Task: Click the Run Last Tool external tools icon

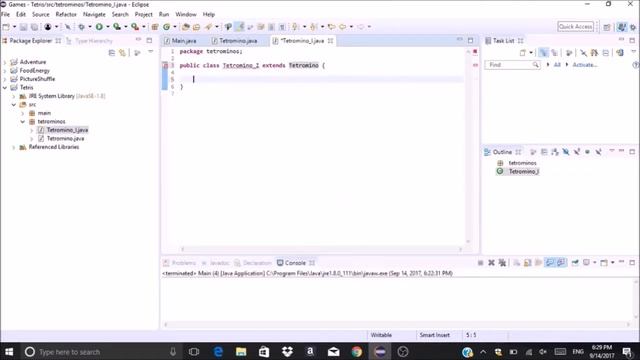Action: [135, 27]
